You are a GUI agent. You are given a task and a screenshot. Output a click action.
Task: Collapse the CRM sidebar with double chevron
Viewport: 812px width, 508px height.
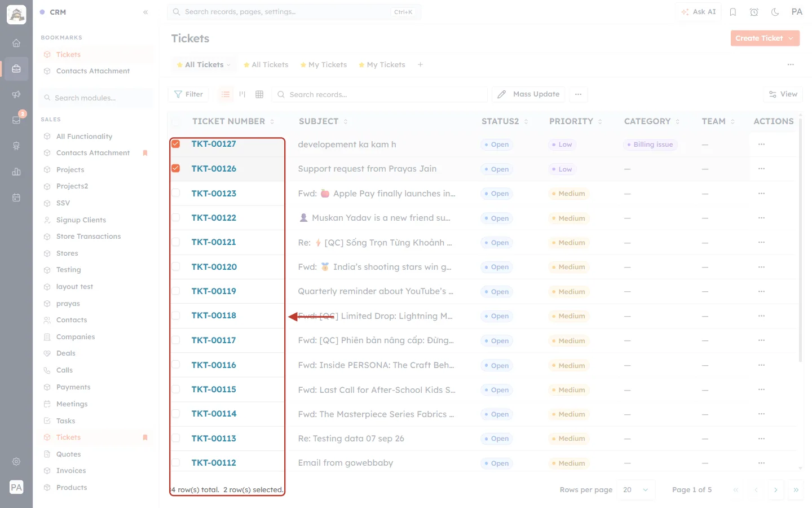pyautogui.click(x=145, y=12)
